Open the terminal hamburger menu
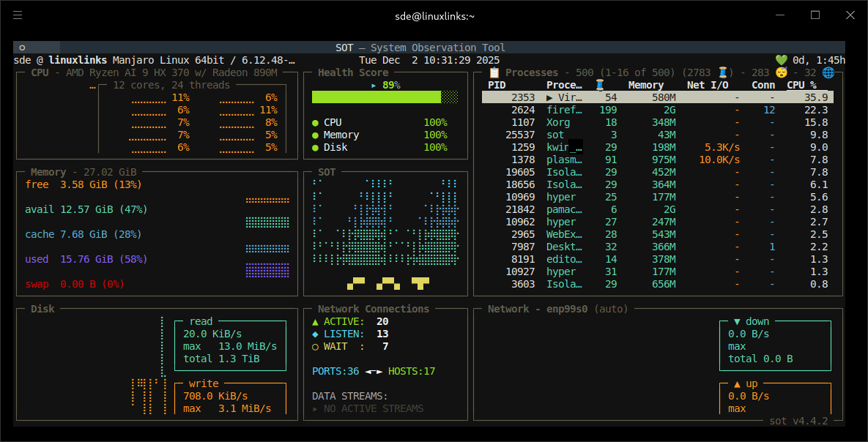The width and height of the screenshot is (868, 442). coord(18,15)
